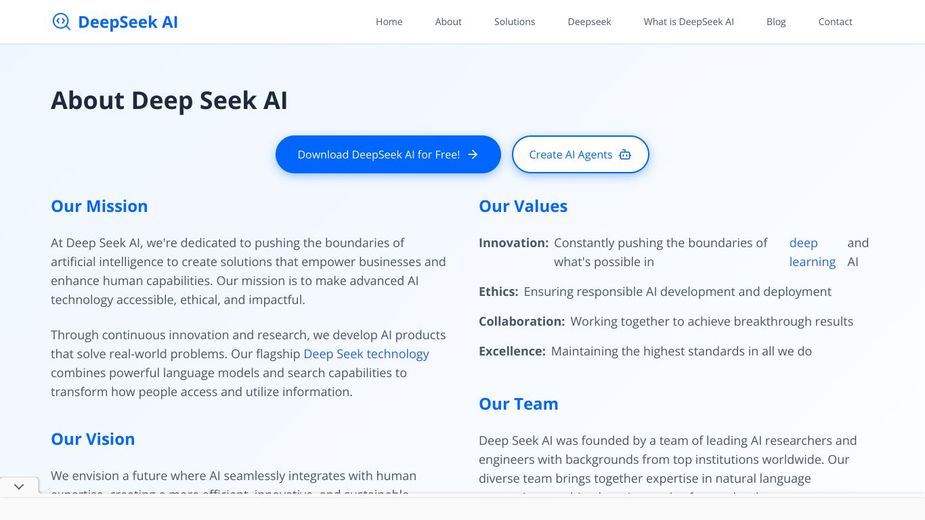Viewport: 925px width, 520px height.
Task: Open the deep learning hyperlink
Action: click(812, 252)
